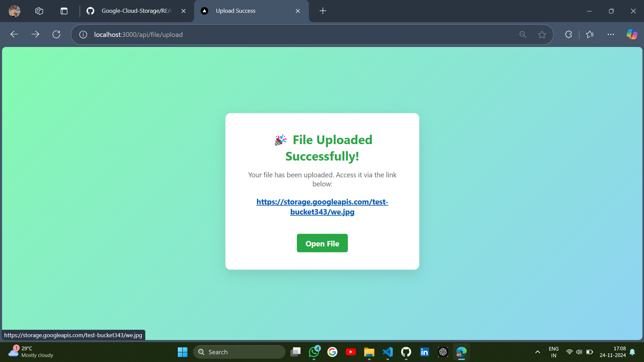Open the Windows Start menu
The width and height of the screenshot is (644, 362).
[x=182, y=352]
